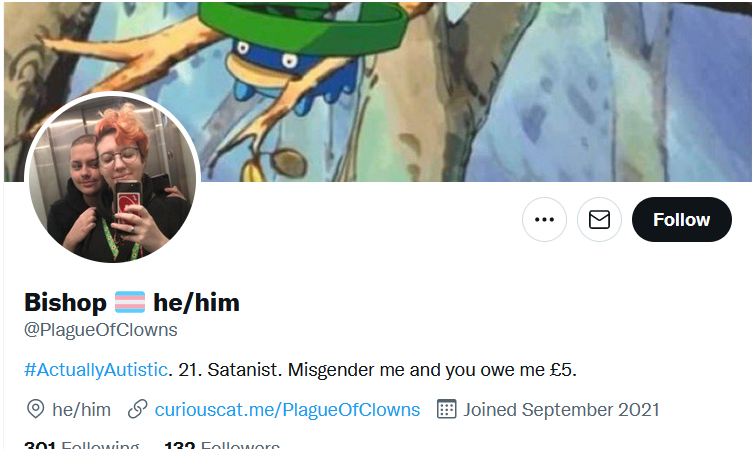
Task: View the 132 Followers list
Action: (x=222, y=445)
